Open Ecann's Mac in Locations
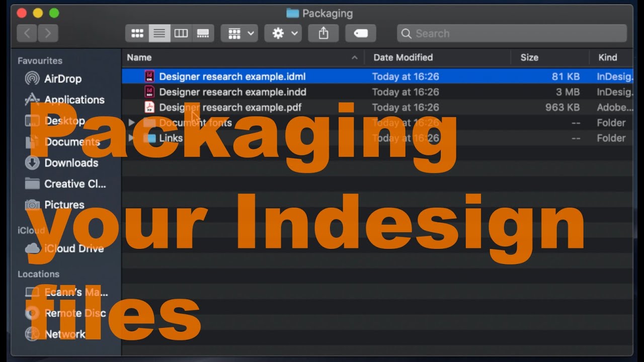This screenshot has height=362, width=644. point(76,292)
